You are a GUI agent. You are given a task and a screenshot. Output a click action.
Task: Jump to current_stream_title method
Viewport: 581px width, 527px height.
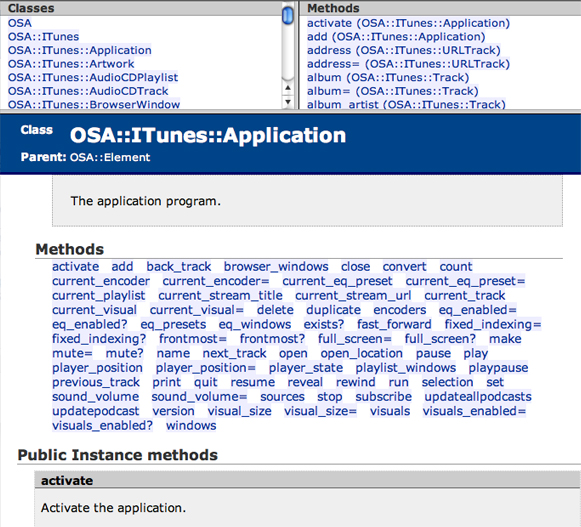pos(220,296)
